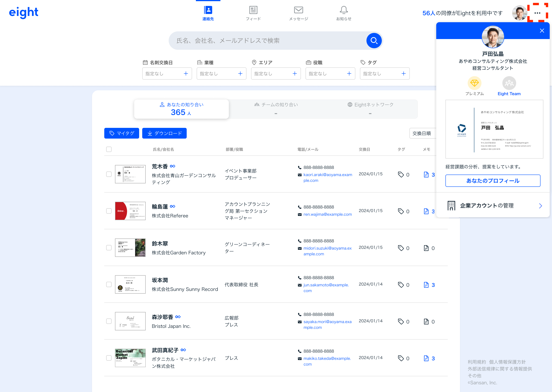Click the three-dots menu next to avatar
This screenshot has height=392, width=552.
(537, 13)
